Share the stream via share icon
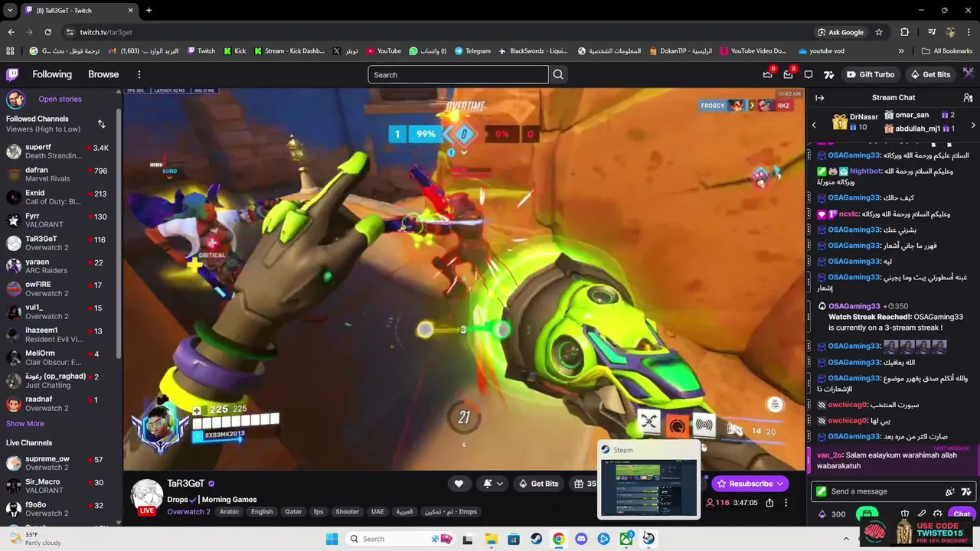This screenshot has height=551, width=980. coord(769,503)
